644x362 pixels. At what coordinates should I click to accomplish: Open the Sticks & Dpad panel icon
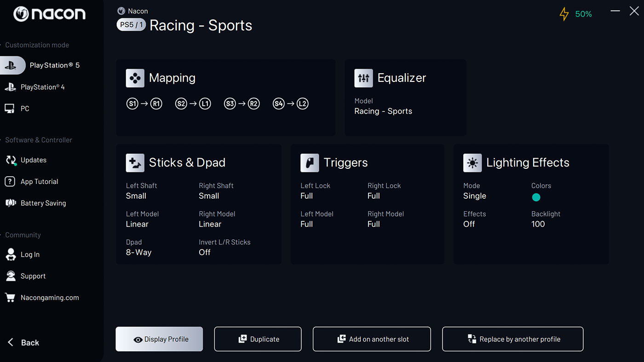pos(135,163)
